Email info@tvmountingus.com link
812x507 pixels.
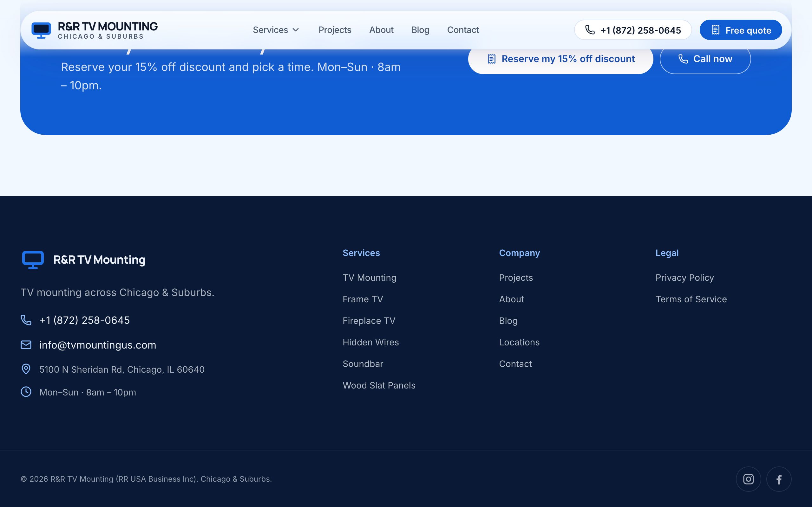coord(98,345)
